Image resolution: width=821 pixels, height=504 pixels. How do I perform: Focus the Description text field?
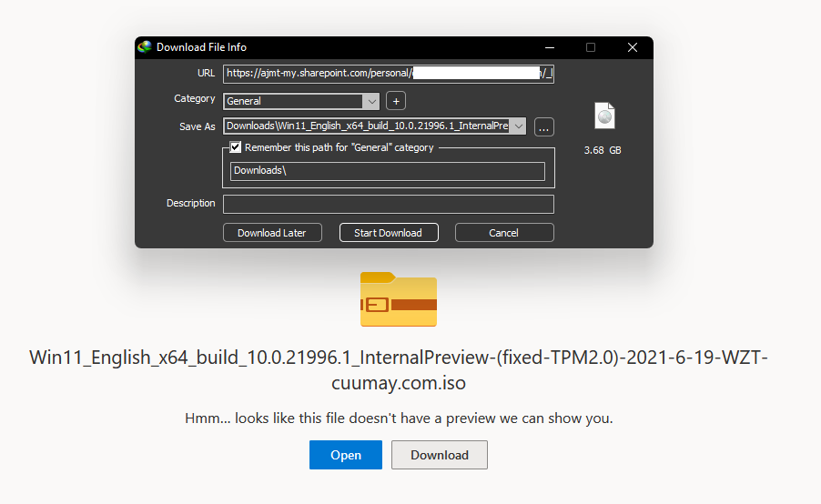point(389,204)
